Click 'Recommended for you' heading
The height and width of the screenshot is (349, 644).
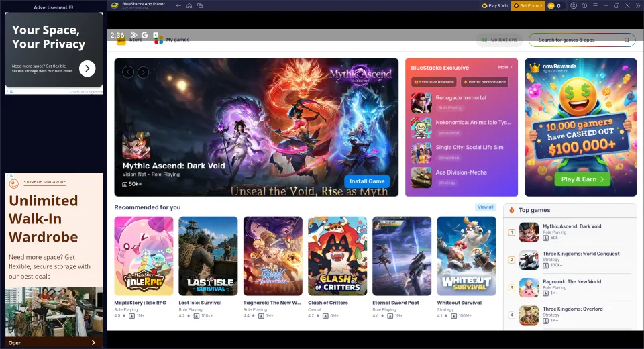(x=148, y=207)
